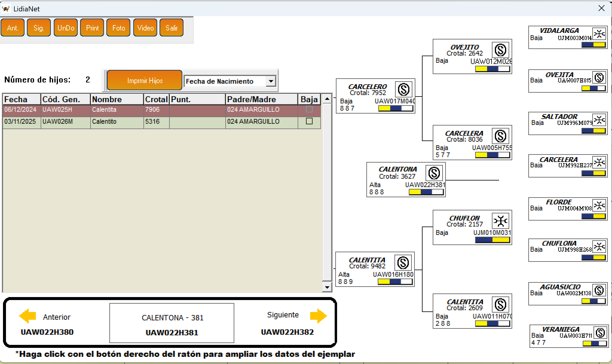This screenshot has width=612, height=364.
Task: Click the Foto toolbar button
Action: pyautogui.click(x=119, y=28)
